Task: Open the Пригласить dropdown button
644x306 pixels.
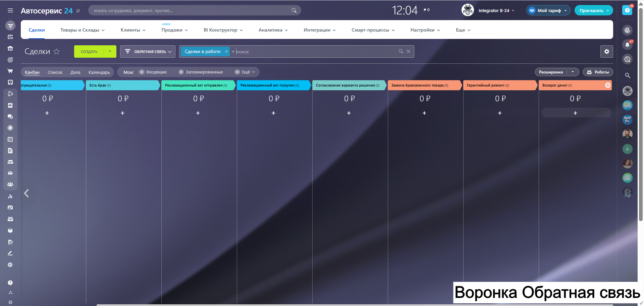Action: (594, 10)
